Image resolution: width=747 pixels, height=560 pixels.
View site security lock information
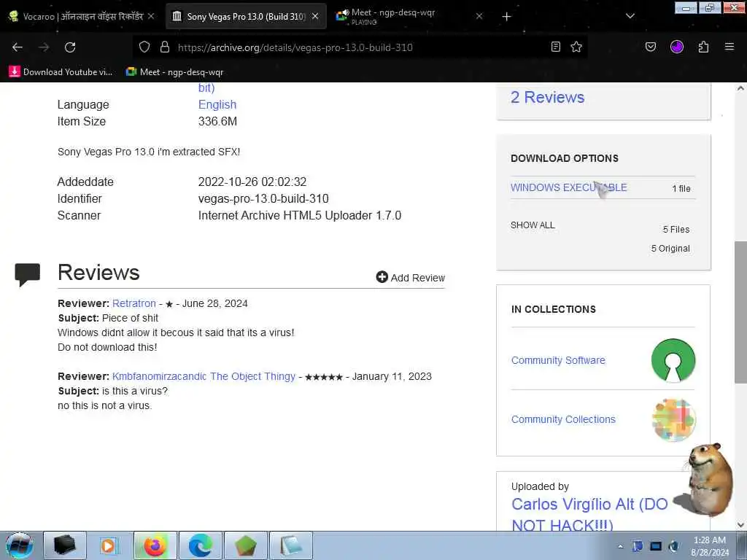pyautogui.click(x=165, y=47)
